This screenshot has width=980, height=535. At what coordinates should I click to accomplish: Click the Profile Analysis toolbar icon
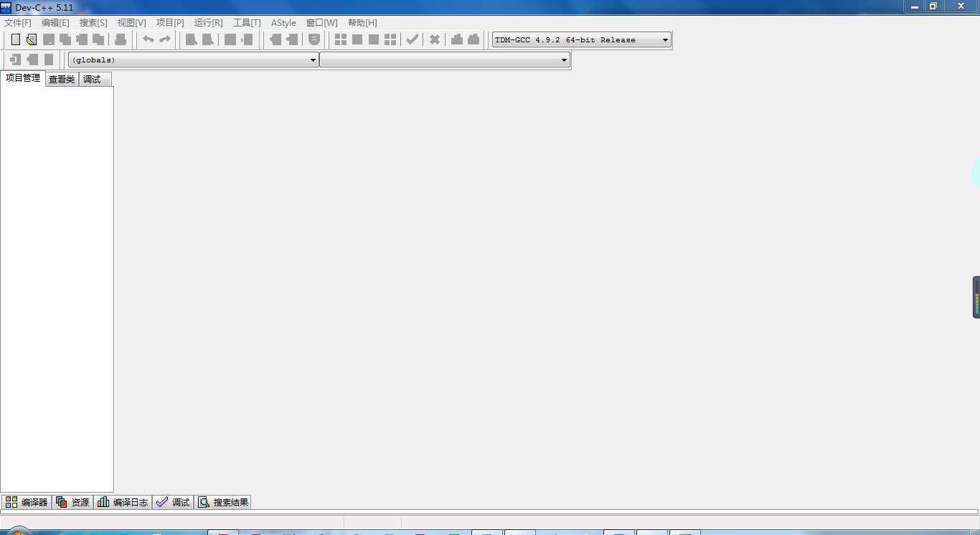(457, 39)
